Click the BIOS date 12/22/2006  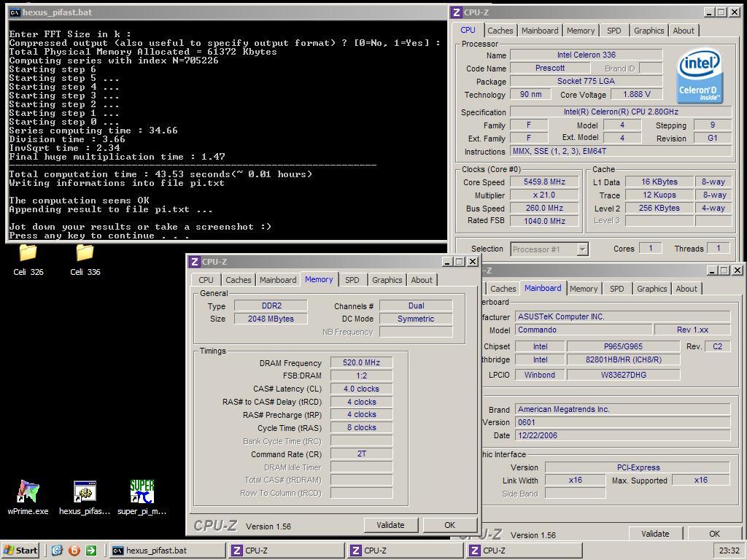pyautogui.click(x=623, y=435)
